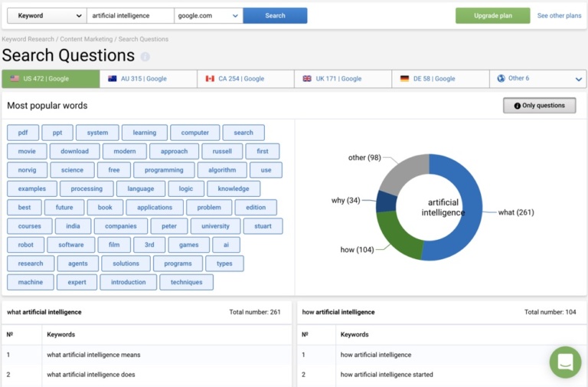Open the See other plans link

tap(559, 15)
